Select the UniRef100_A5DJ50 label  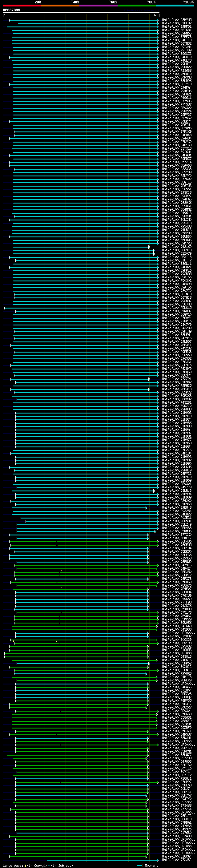[176, 572]
